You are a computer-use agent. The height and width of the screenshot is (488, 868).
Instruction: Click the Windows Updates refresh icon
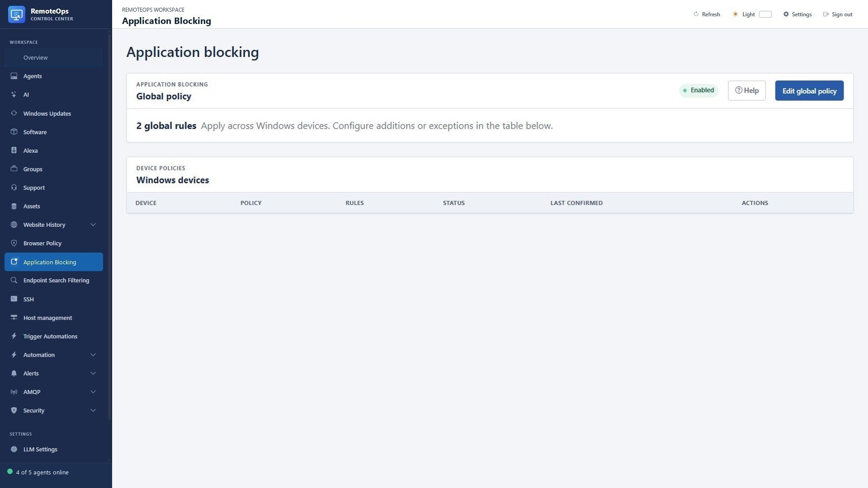[14, 113]
